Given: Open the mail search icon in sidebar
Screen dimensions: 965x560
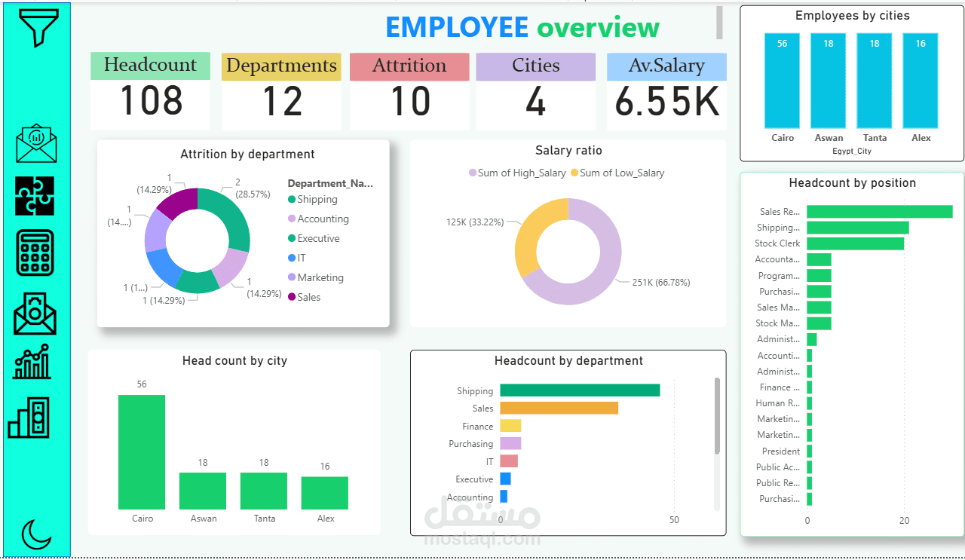Looking at the screenshot, I should 35,314.
